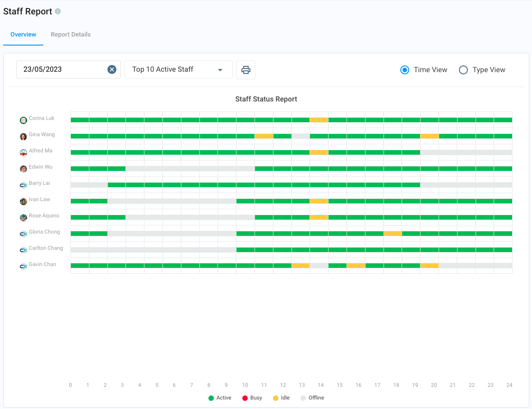Toggle the Active legend series
This screenshot has height=409, width=532.
(220, 398)
